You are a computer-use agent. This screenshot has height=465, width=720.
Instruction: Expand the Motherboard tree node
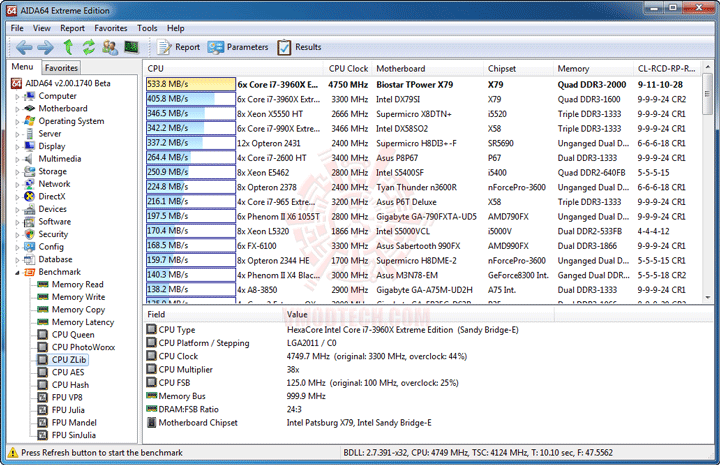(17, 109)
